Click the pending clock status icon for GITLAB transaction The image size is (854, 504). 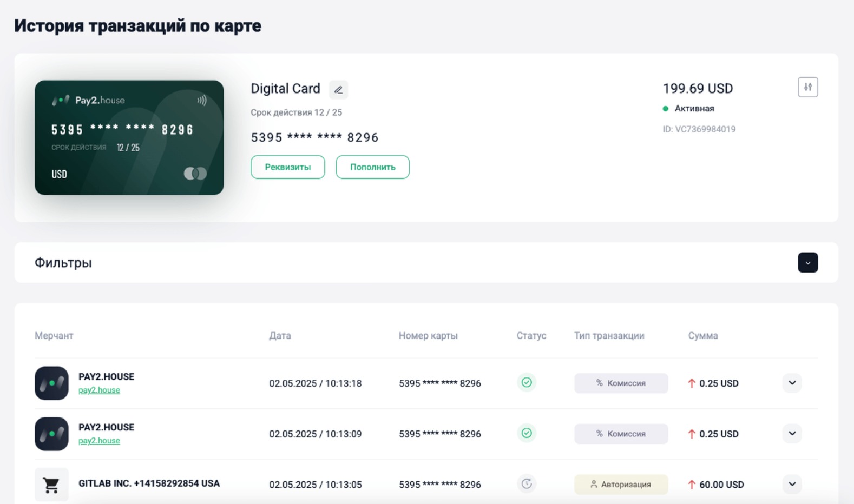[527, 483]
